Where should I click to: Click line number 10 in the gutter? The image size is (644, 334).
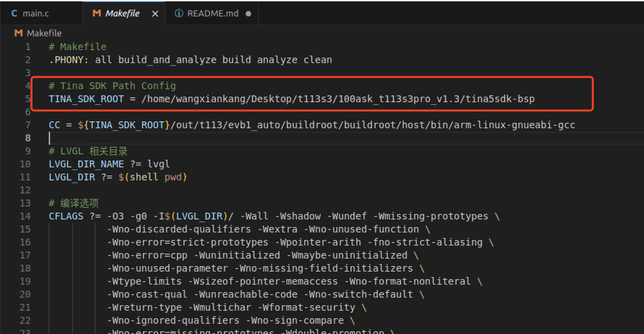point(25,164)
